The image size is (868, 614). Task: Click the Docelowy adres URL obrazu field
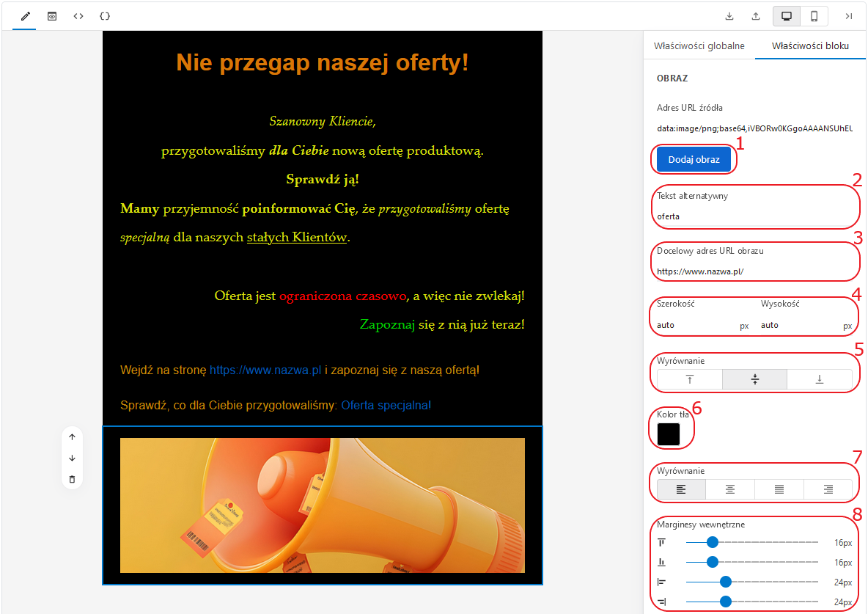pyautogui.click(x=754, y=271)
